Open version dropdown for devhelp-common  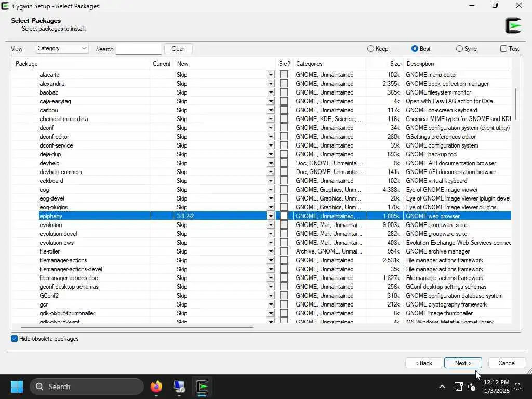271,172
